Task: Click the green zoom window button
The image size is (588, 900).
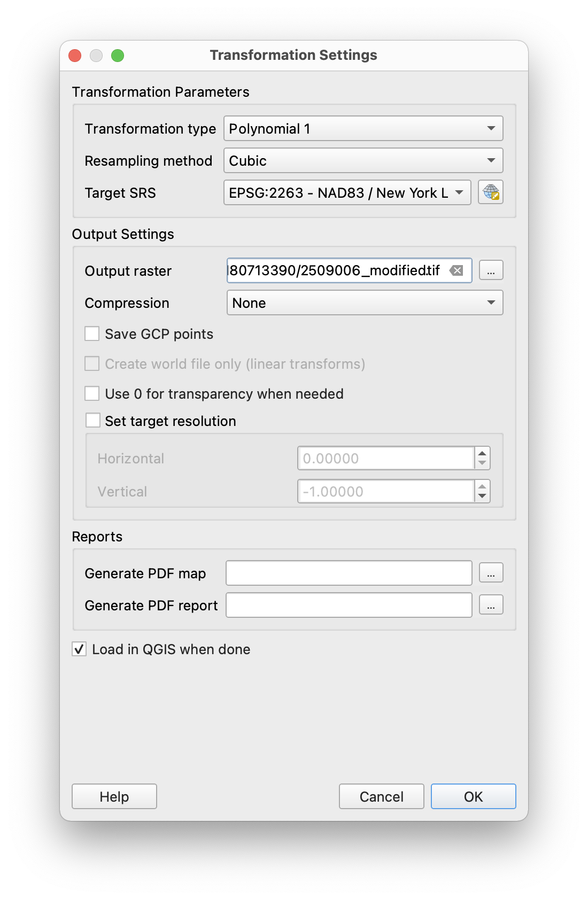Action: point(118,56)
